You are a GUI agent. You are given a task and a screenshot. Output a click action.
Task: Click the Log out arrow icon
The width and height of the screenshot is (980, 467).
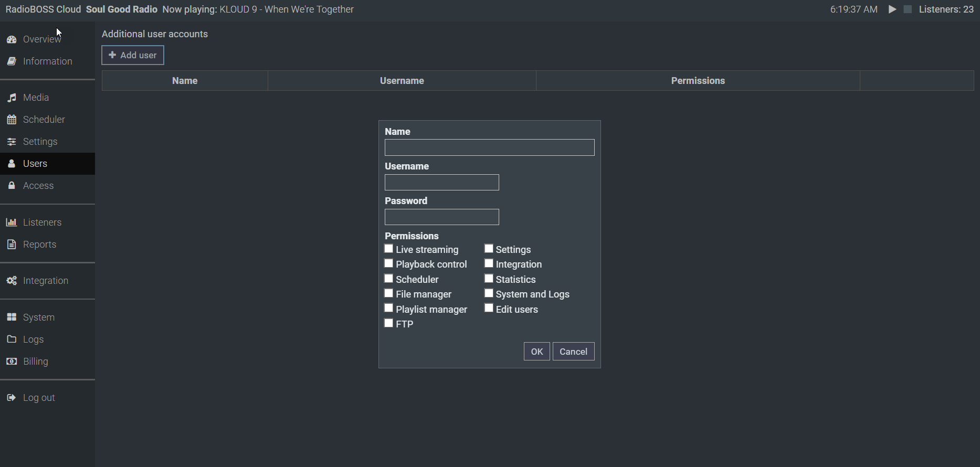12,398
